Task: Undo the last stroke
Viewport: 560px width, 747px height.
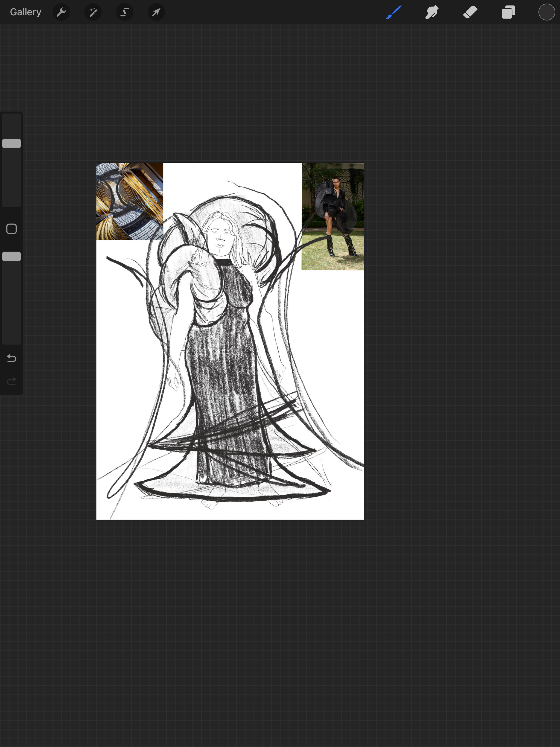Action: point(11,358)
